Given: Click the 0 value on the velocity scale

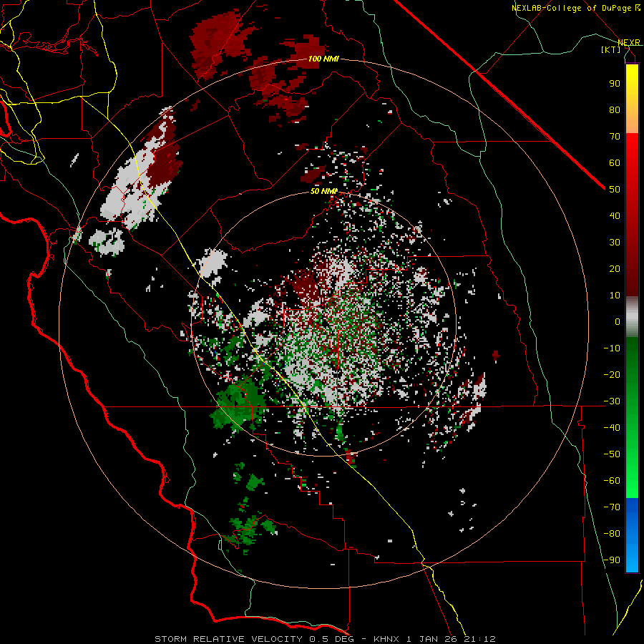Looking at the screenshot, I should pyautogui.click(x=618, y=322).
